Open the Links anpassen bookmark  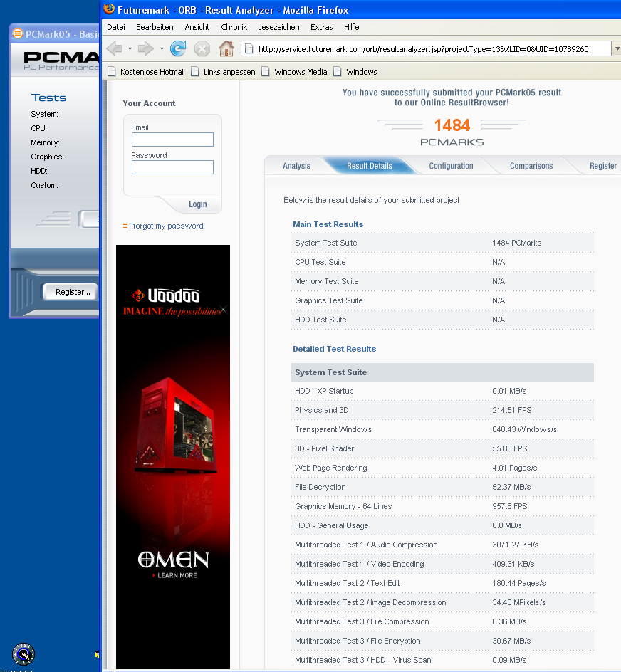(223, 72)
